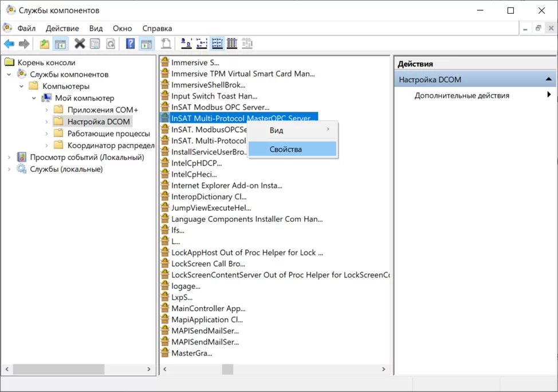This screenshot has height=392, width=558.
Task: Open Properties via the toolbar icon
Action: coord(95,44)
